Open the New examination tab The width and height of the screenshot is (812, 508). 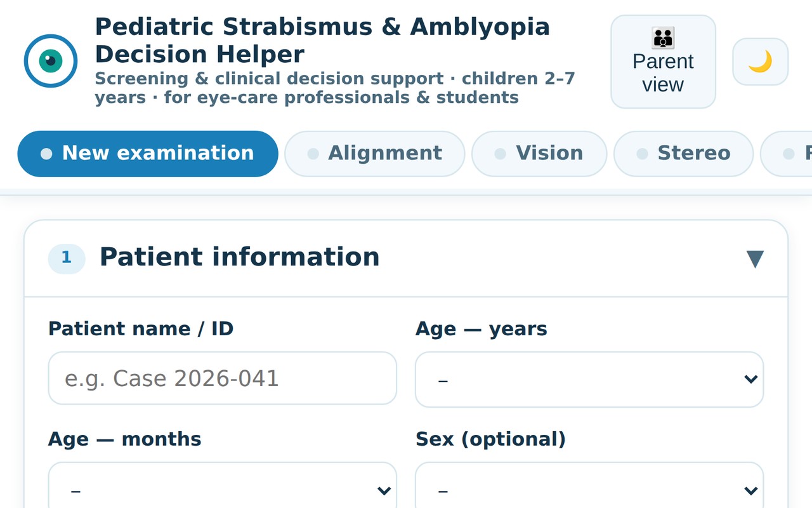tap(148, 154)
